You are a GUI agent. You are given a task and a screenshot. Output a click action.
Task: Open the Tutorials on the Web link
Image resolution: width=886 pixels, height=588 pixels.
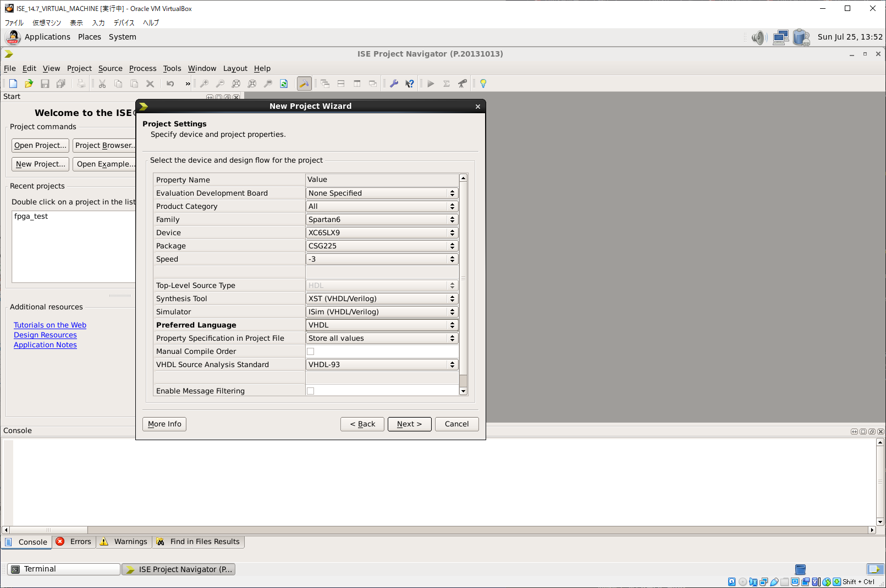click(50, 325)
